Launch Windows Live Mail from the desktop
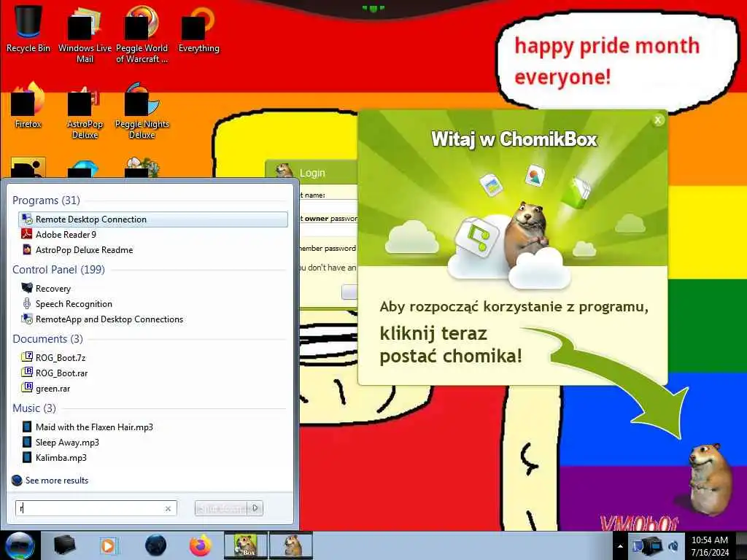 (x=85, y=34)
